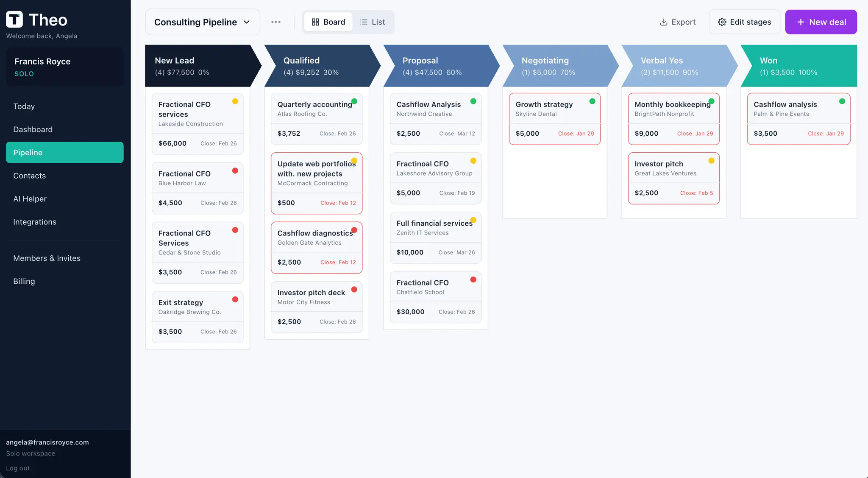Click the red status dot on Blue Harbor Law card

pyautogui.click(x=235, y=171)
